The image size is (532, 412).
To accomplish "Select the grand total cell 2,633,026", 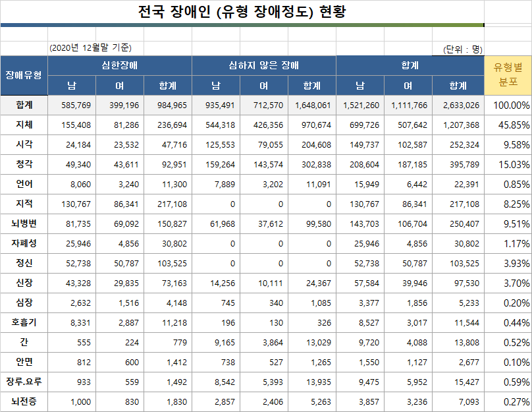I will (458, 105).
